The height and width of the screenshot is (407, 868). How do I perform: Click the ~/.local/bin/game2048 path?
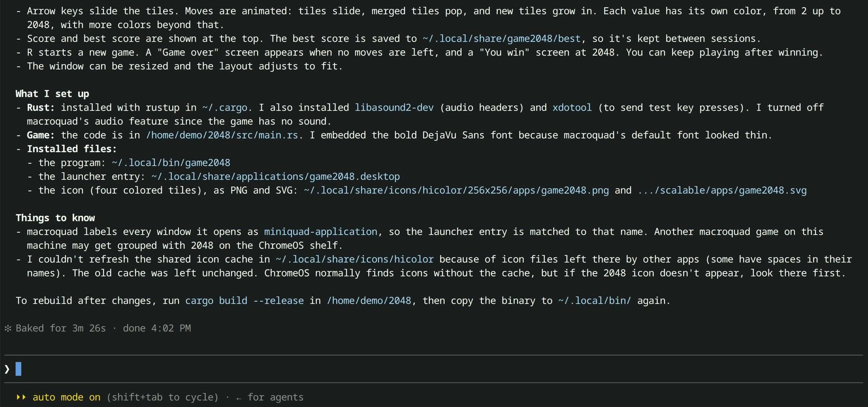pos(171,163)
